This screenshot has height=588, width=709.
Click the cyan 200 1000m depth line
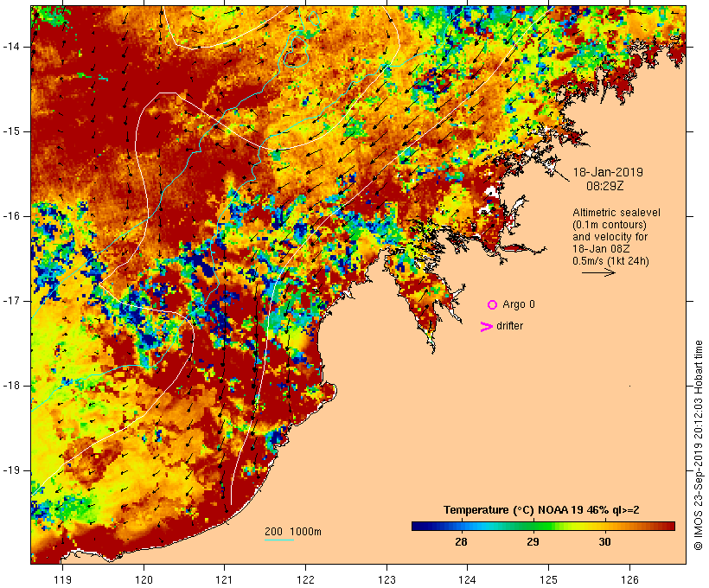click(279, 540)
